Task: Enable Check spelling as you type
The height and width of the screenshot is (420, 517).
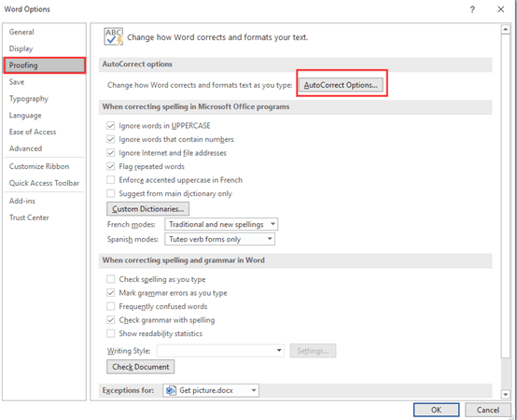Action: click(111, 279)
